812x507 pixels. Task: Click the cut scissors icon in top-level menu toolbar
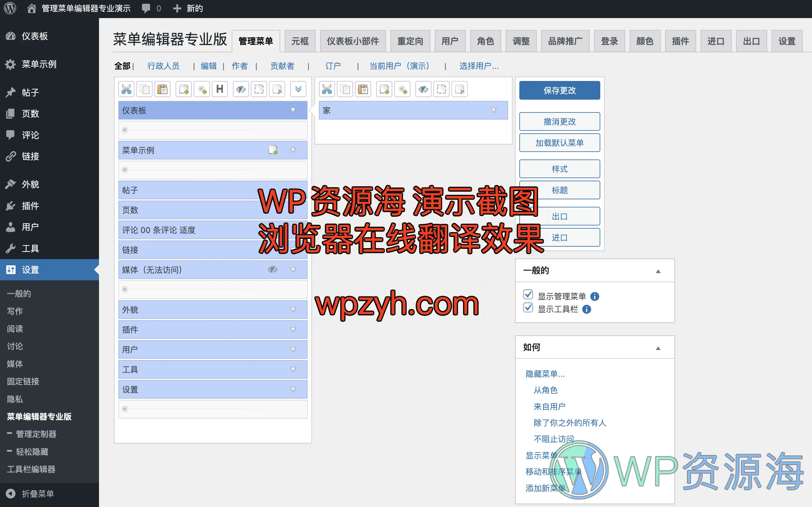click(x=126, y=89)
